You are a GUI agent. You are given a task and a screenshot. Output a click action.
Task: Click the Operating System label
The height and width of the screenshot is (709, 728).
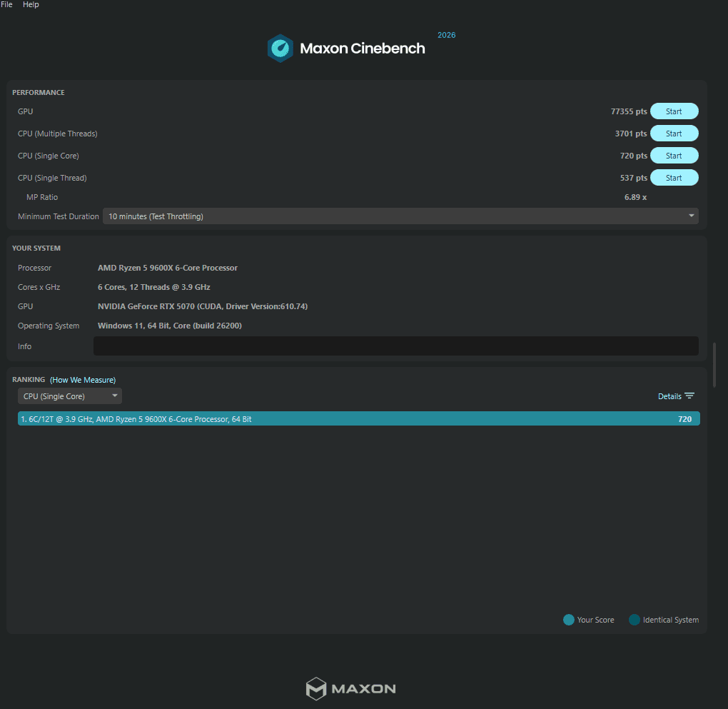point(49,326)
